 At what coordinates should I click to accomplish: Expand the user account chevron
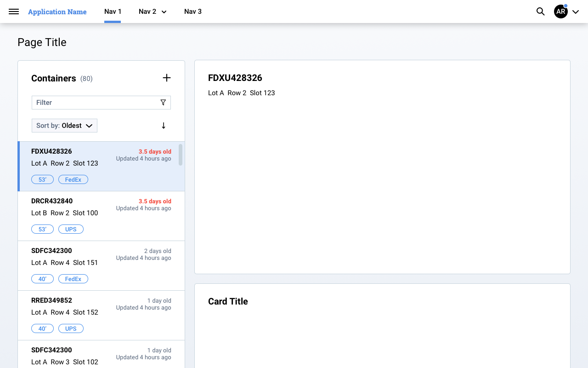click(x=576, y=12)
